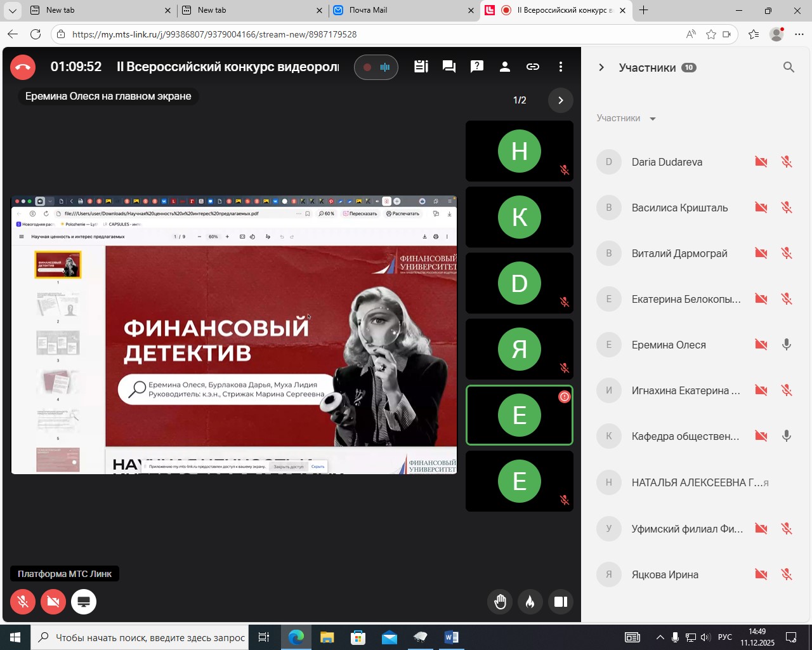Start screen sharing with monitor button

[84, 602]
